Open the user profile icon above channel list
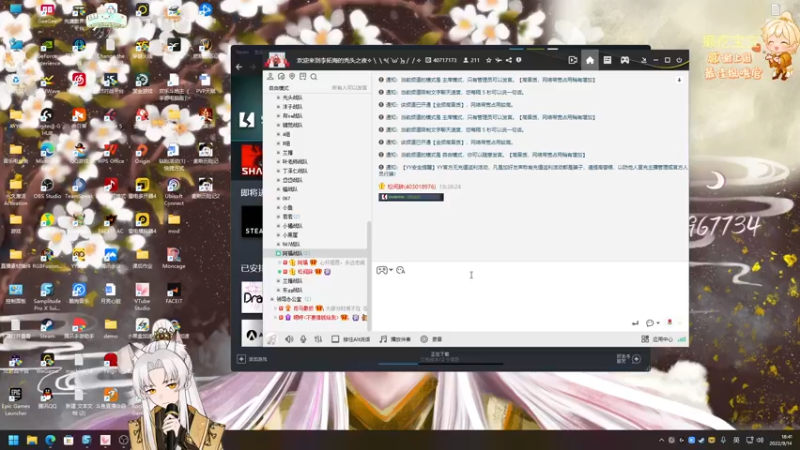 pos(270,77)
